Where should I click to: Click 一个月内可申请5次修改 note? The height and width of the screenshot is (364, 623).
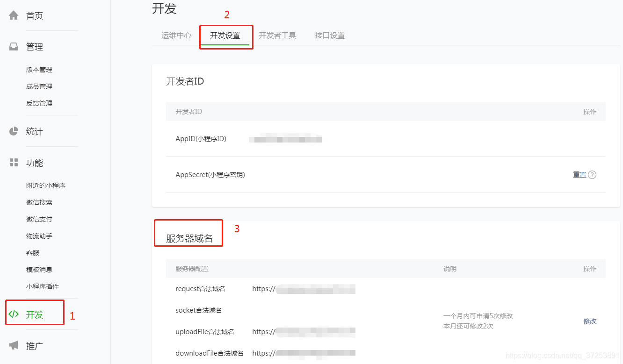coord(478,316)
